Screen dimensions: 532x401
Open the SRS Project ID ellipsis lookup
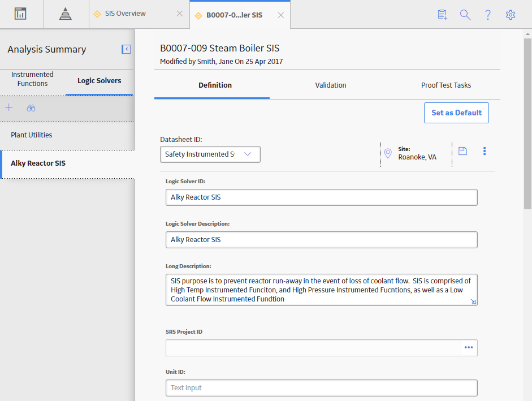469,347
